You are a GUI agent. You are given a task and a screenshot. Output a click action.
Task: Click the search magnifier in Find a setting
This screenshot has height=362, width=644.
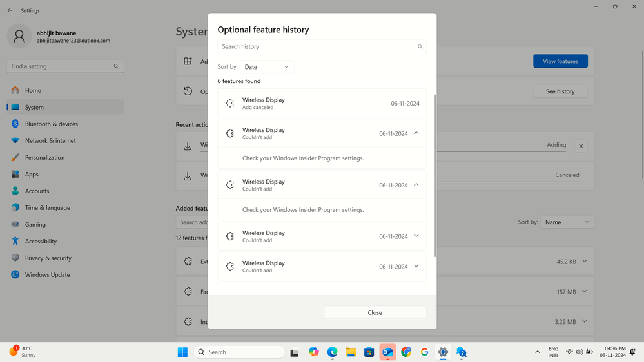116,66
